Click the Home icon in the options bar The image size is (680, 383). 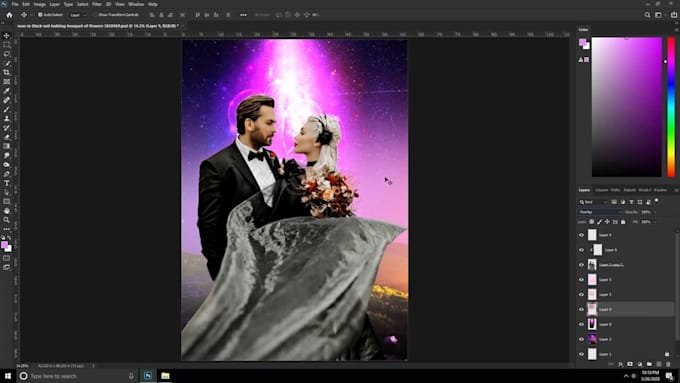pos(9,15)
